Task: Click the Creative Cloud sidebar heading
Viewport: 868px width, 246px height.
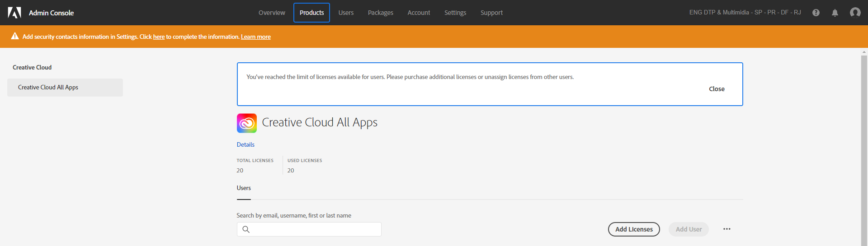Action: tap(32, 67)
